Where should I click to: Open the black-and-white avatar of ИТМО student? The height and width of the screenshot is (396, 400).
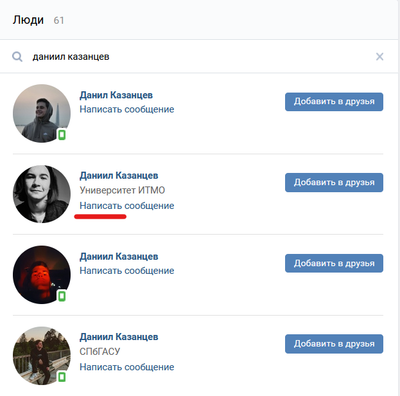tap(42, 194)
